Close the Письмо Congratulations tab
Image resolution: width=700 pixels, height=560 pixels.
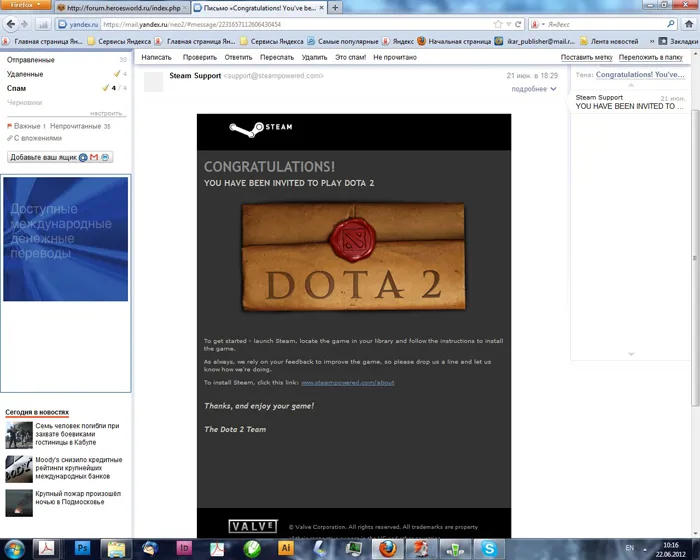coord(321,8)
